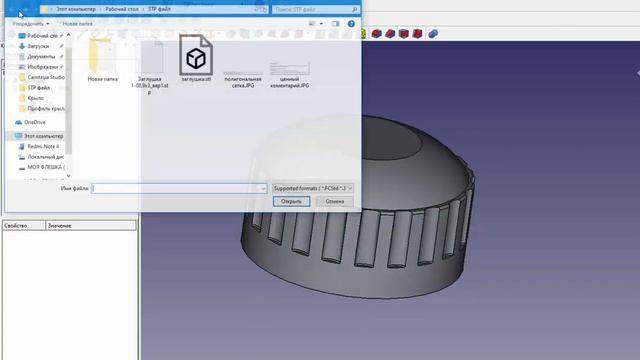The width and height of the screenshot is (640, 360).
Task: Open Загрузки in the sidebar
Action: tap(38, 46)
